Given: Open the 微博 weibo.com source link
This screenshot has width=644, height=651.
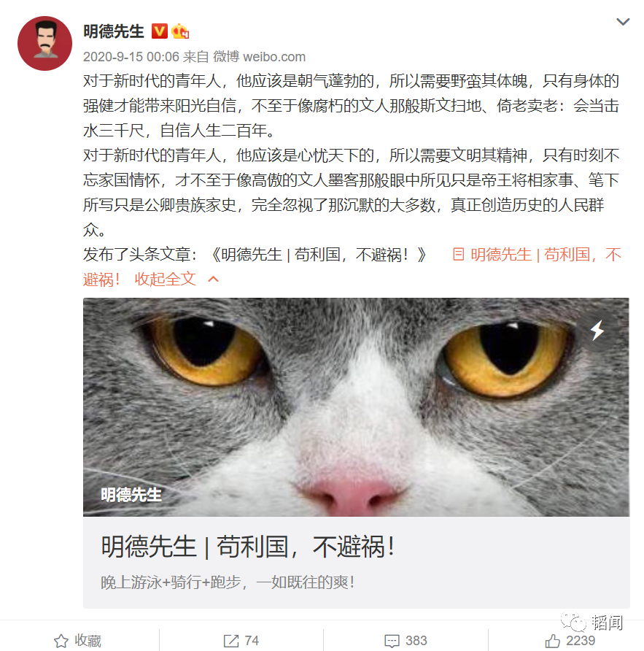Looking at the screenshot, I should (x=260, y=56).
